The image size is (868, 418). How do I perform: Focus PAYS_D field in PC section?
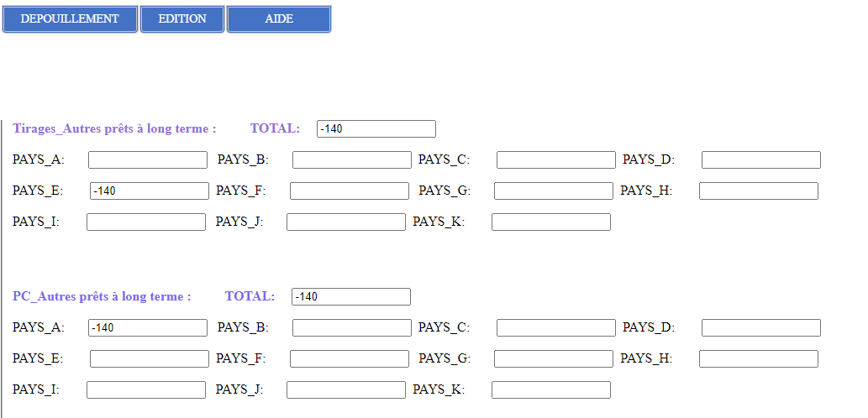(x=761, y=328)
